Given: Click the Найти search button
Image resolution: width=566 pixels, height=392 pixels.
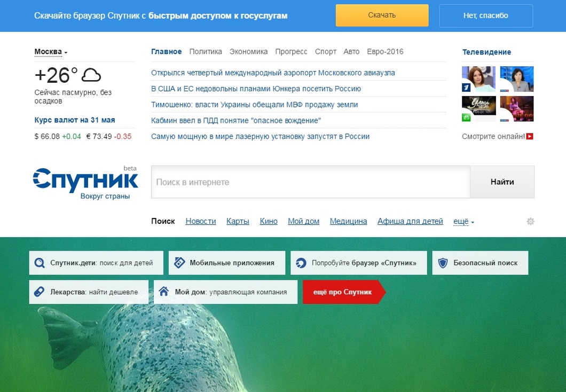Looking at the screenshot, I should 502,182.
